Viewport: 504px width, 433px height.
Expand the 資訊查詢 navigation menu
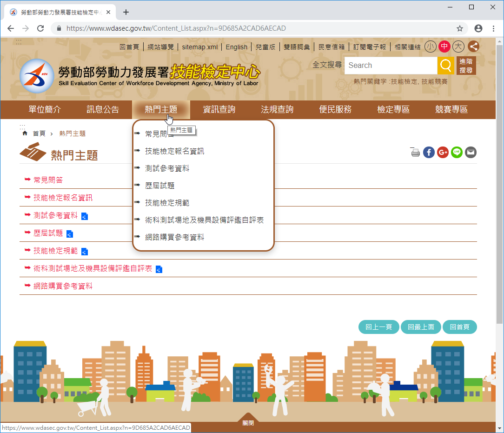tap(219, 110)
